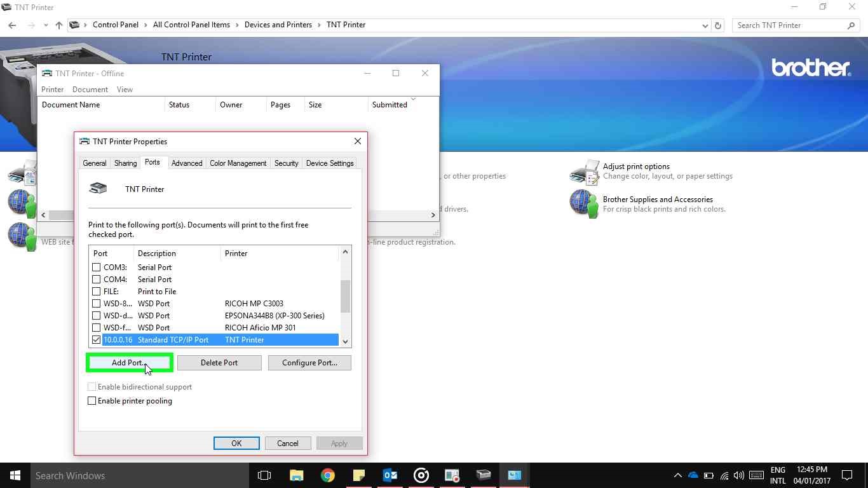Open the Action Center notifications icon
The height and width of the screenshot is (488, 868).
click(846, 475)
